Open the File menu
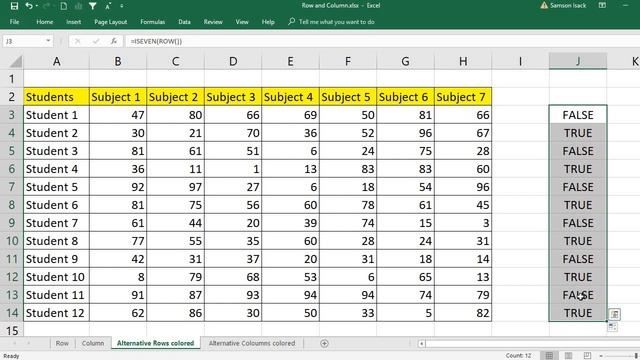Image resolution: width=640 pixels, height=360 pixels. pyautogui.click(x=14, y=22)
